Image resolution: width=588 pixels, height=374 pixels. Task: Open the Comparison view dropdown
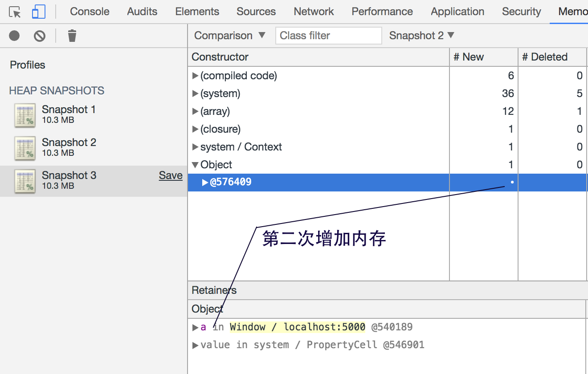click(x=230, y=36)
